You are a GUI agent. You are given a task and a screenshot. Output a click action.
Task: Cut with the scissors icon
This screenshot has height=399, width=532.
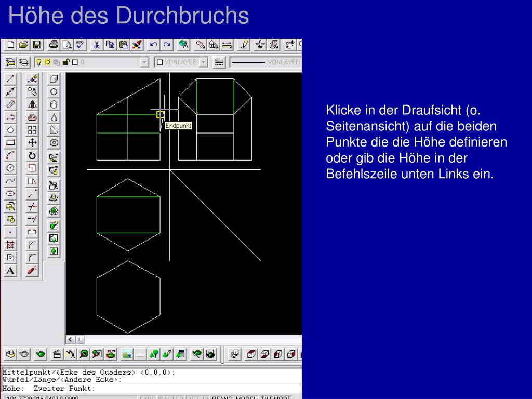(x=97, y=45)
